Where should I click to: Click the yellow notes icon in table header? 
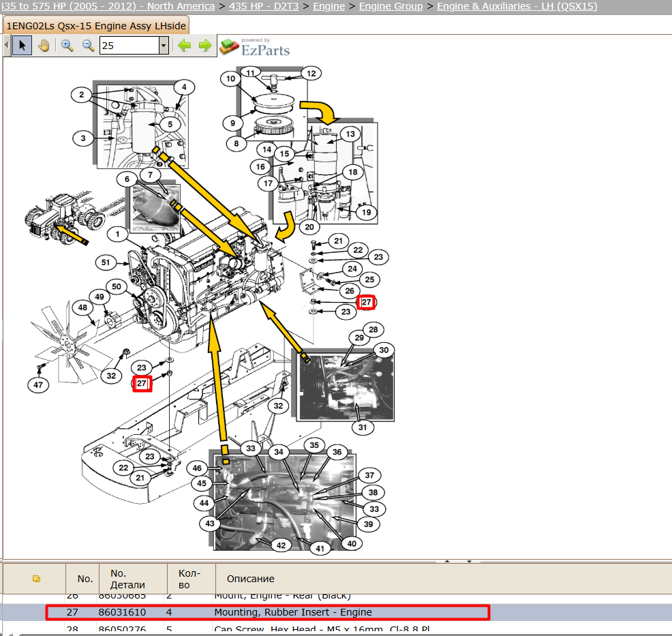pos(36,579)
